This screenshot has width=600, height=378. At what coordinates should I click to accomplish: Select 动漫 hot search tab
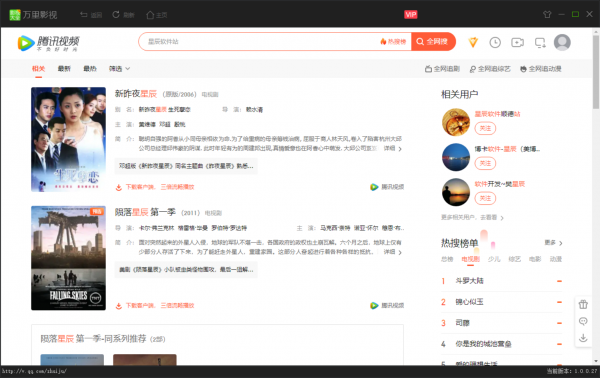(x=556, y=259)
